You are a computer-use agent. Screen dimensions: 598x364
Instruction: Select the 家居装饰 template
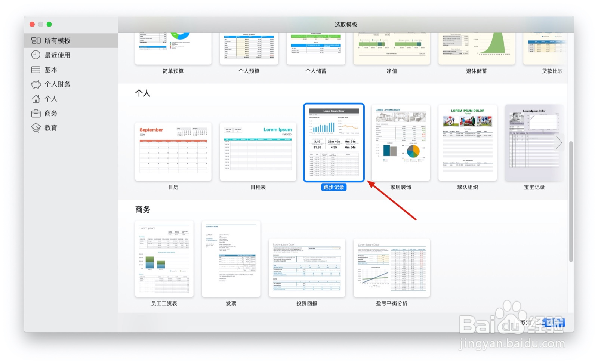pyautogui.click(x=401, y=143)
